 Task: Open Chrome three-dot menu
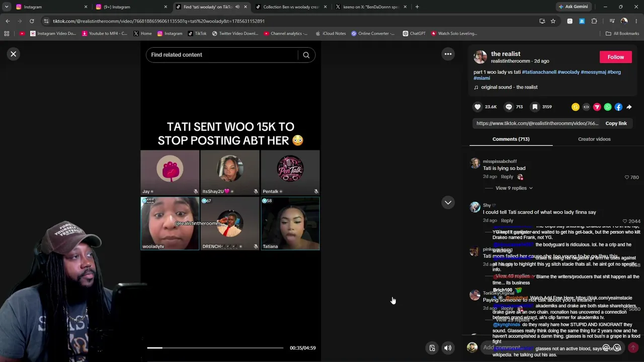pyautogui.click(x=636, y=21)
